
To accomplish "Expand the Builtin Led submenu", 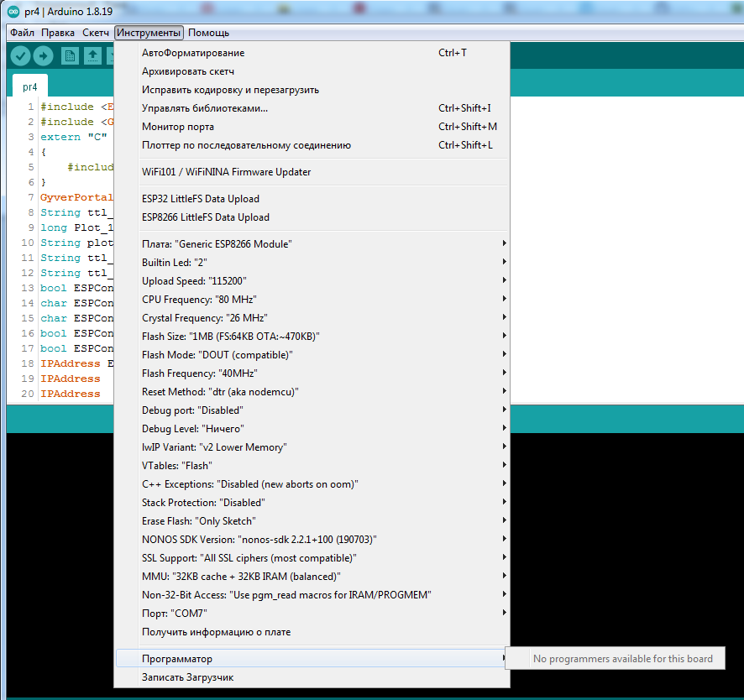I will click(312, 263).
